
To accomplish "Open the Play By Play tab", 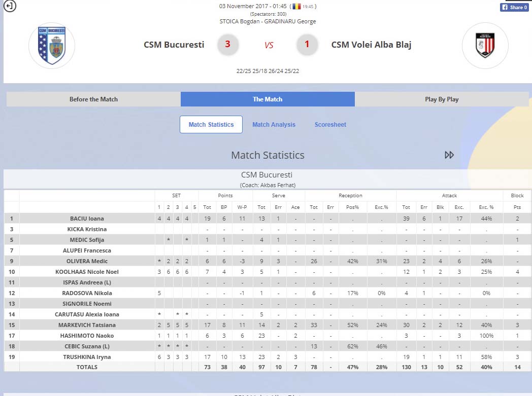I will point(442,99).
